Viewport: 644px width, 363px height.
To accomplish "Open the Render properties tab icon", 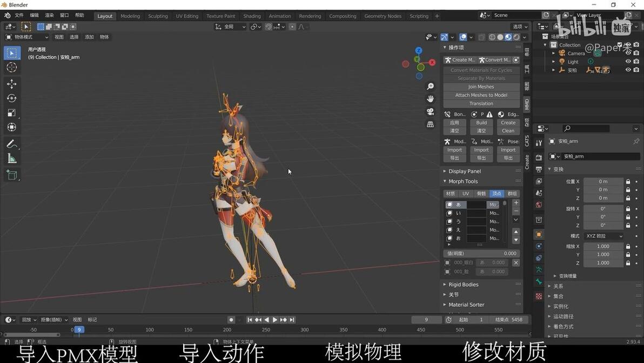I will pos(539,158).
